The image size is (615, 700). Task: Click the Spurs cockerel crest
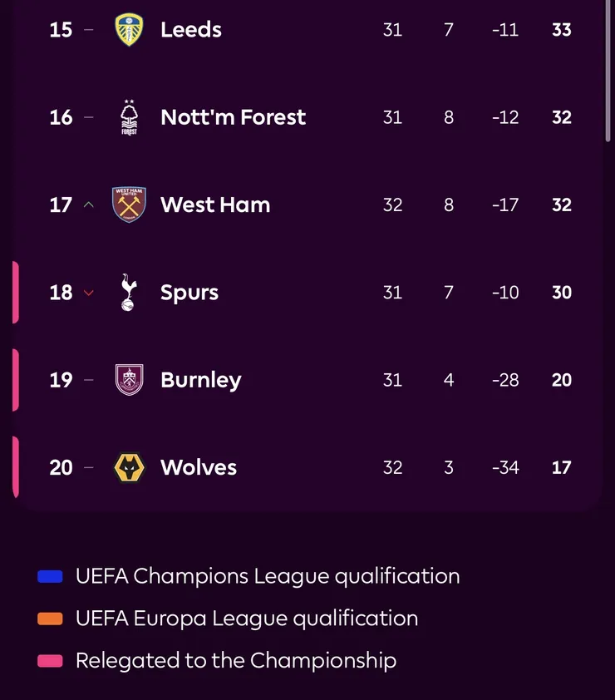(128, 293)
